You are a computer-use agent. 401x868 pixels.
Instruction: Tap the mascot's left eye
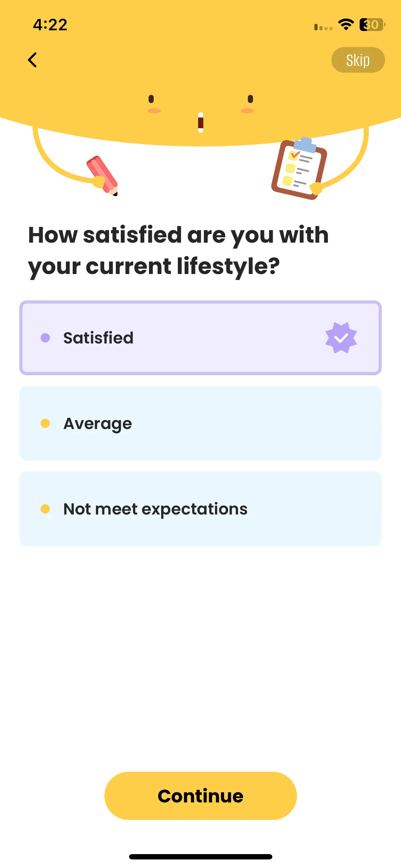[151, 99]
